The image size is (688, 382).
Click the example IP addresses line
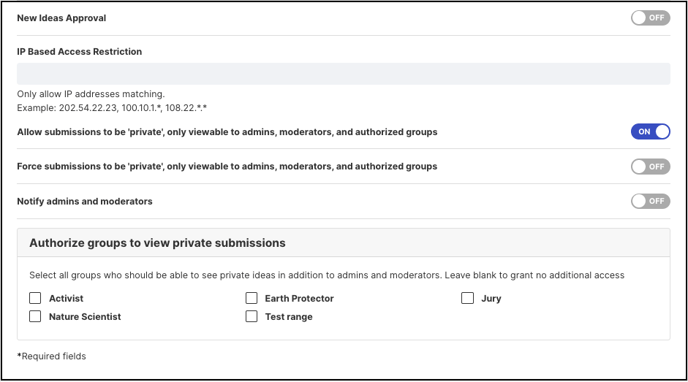click(112, 108)
